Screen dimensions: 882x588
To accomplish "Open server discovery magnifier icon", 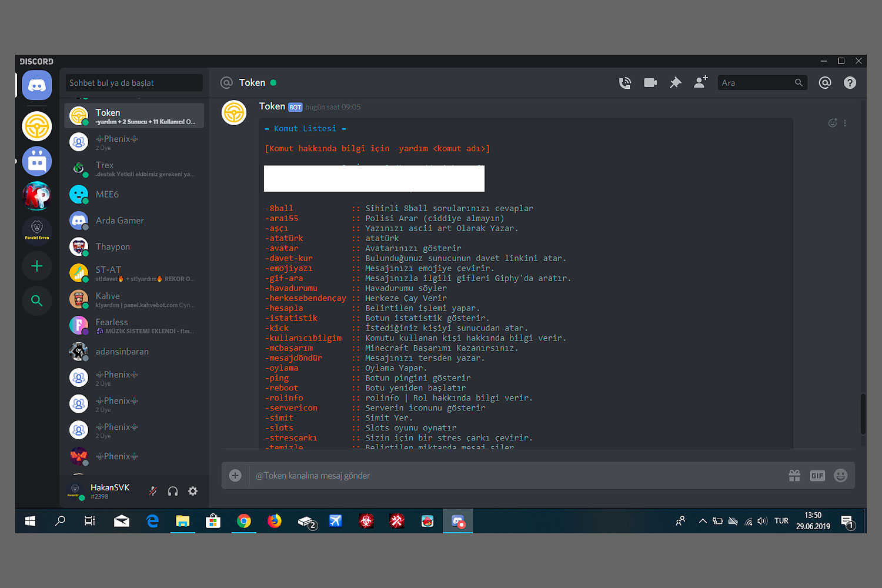I will 37,300.
